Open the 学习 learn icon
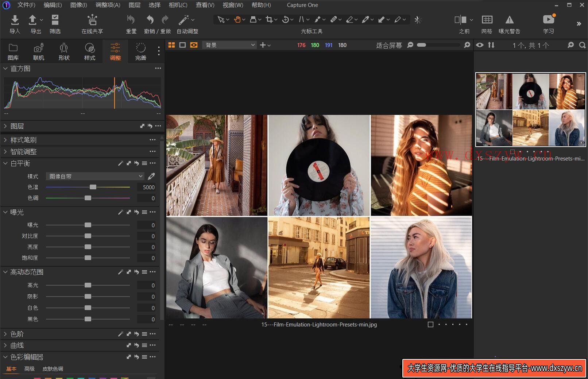Viewport: 588px width, 379px height. (x=548, y=20)
